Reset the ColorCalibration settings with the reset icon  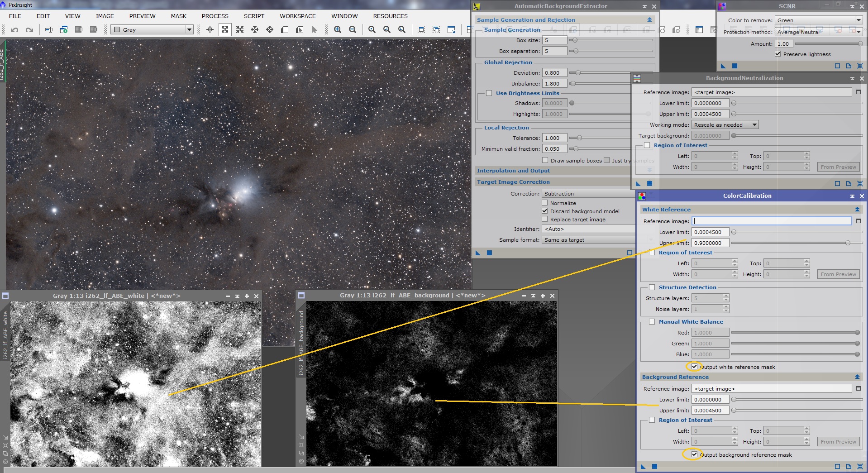point(860,466)
